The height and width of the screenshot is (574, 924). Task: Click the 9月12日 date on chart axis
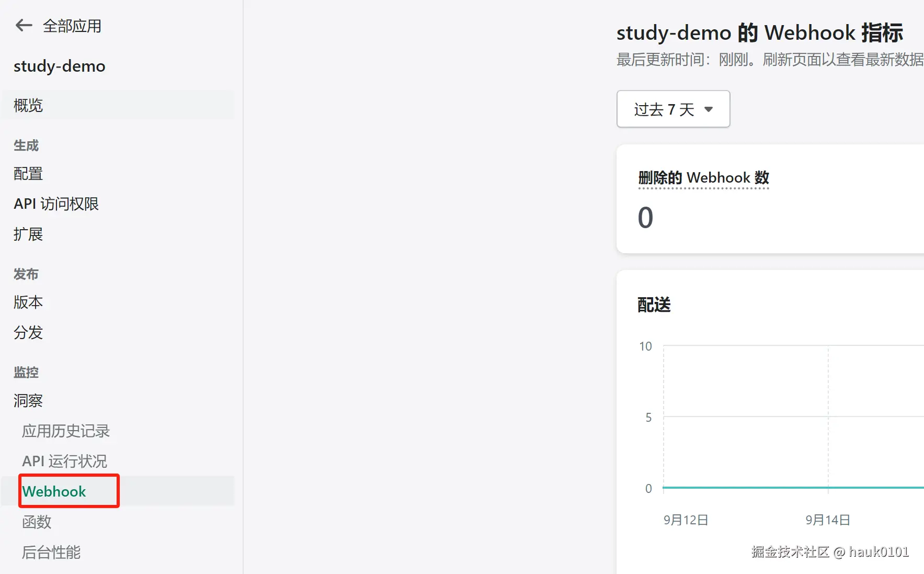point(686,520)
